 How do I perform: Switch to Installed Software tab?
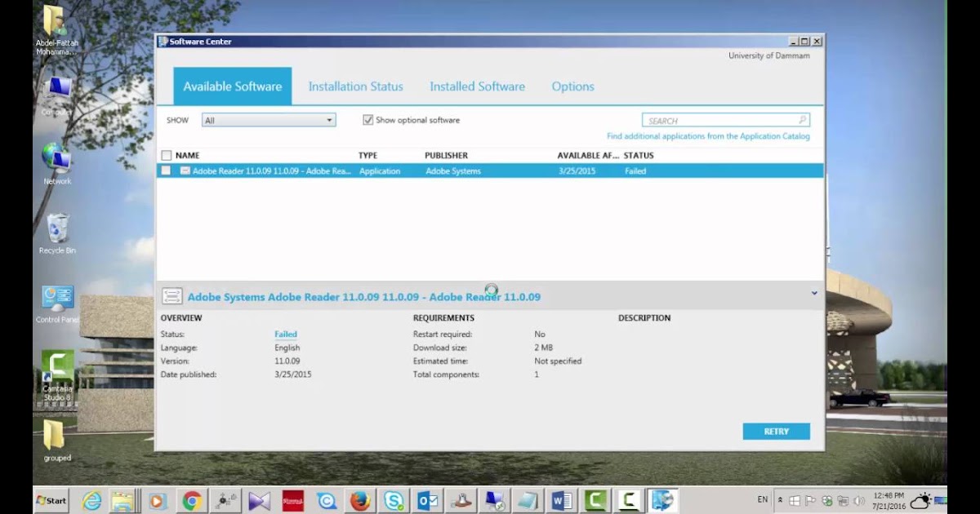point(478,86)
